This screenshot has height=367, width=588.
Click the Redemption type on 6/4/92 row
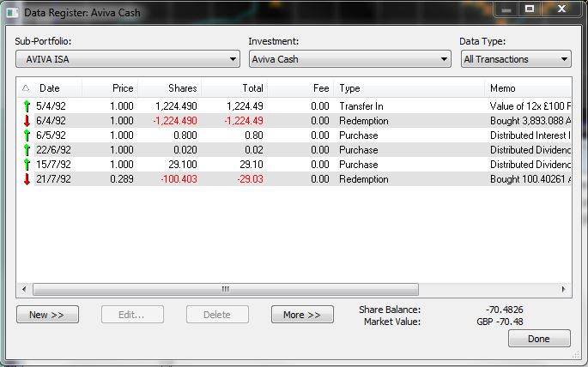pyautogui.click(x=364, y=121)
